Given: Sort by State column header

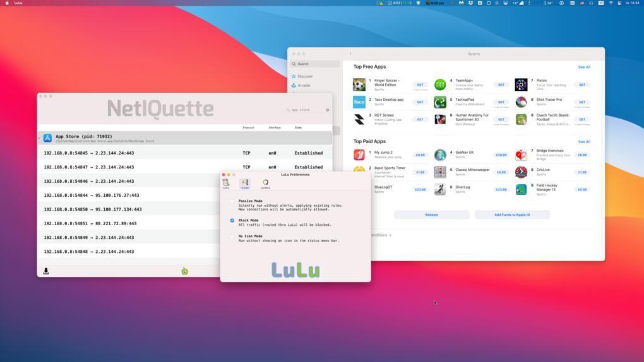Looking at the screenshot, I should pyautogui.click(x=298, y=127).
